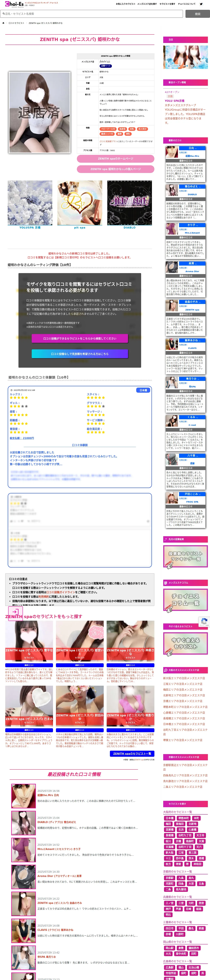Open チョイエスについて in top menu
The image size is (210, 980).
(x=187, y=4)
